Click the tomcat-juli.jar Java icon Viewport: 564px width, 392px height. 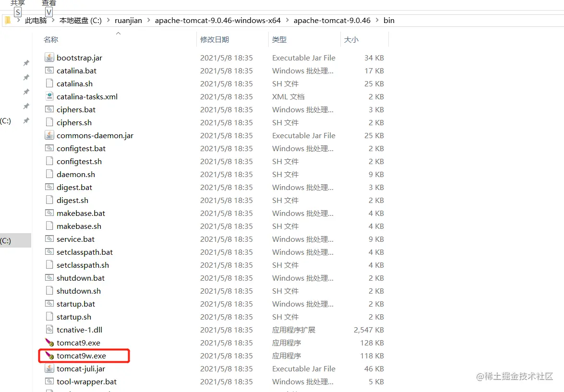tap(49, 368)
